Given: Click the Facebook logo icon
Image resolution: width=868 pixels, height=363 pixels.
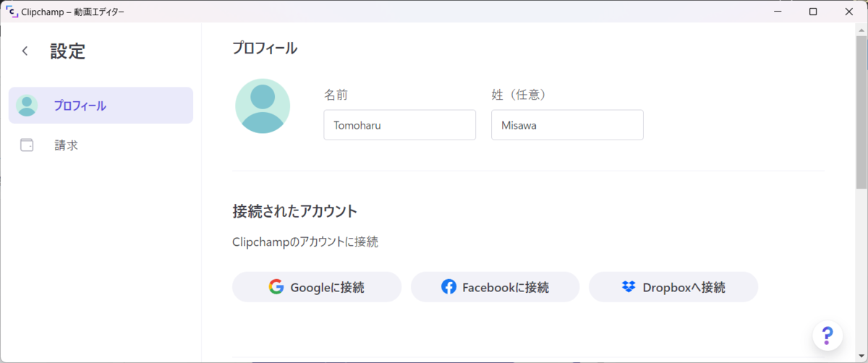Looking at the screenshot, I should tap(448, 287).
